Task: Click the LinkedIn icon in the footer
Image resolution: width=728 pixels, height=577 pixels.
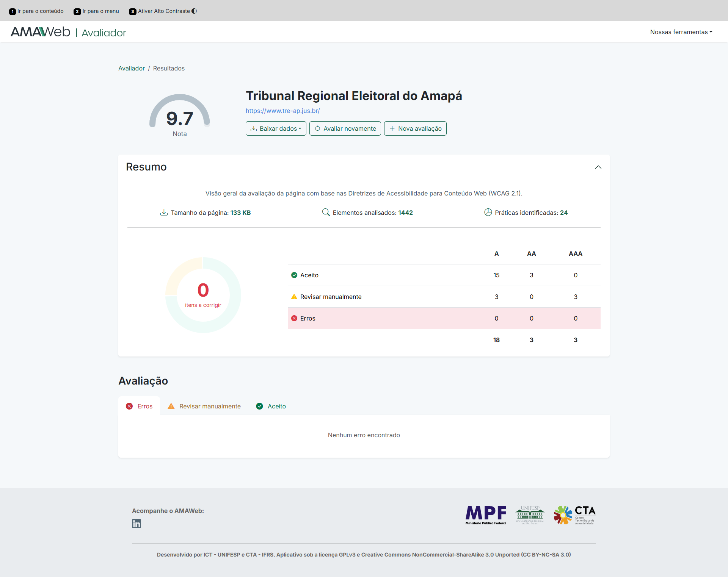Action: (x=136, y=524)
